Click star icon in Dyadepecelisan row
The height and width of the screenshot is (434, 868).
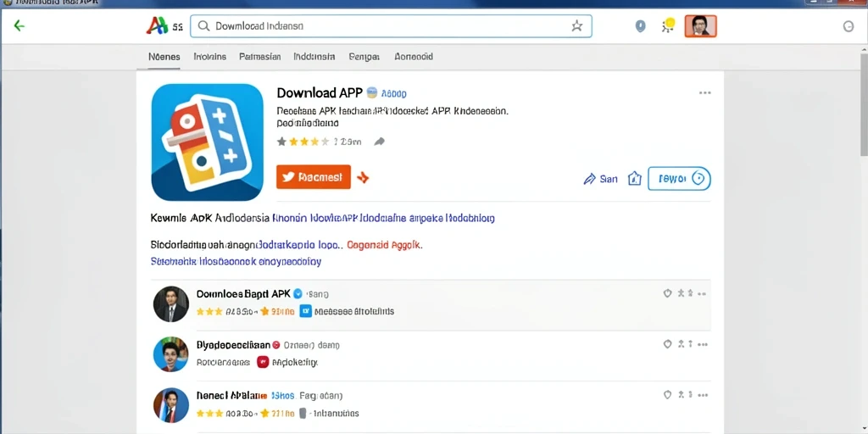pyautogui.click(x=681, y=344)
